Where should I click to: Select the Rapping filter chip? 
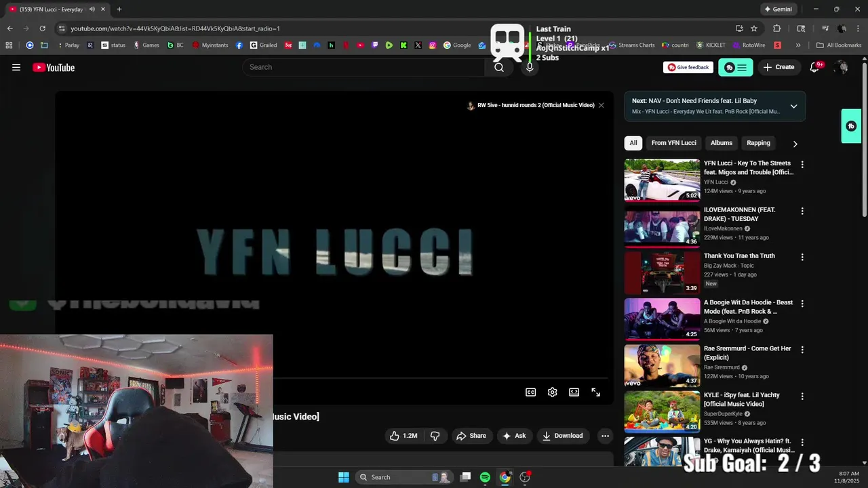point(758,143)
